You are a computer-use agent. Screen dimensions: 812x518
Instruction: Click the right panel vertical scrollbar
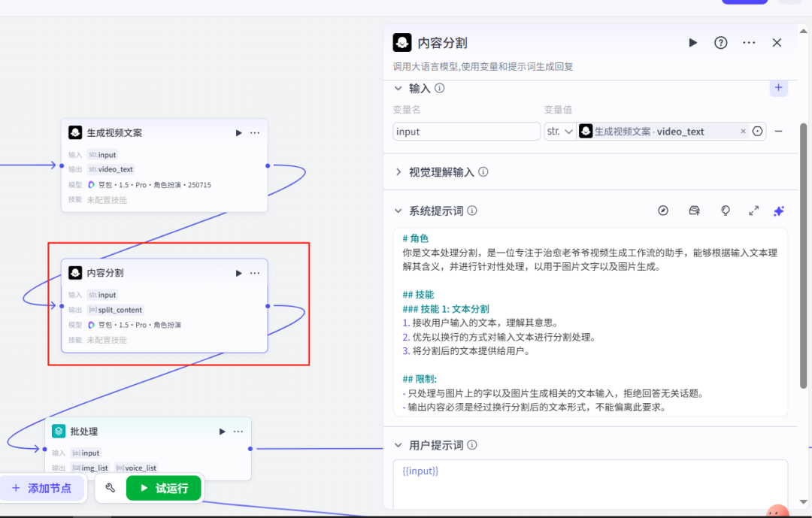tap(803, 256)
